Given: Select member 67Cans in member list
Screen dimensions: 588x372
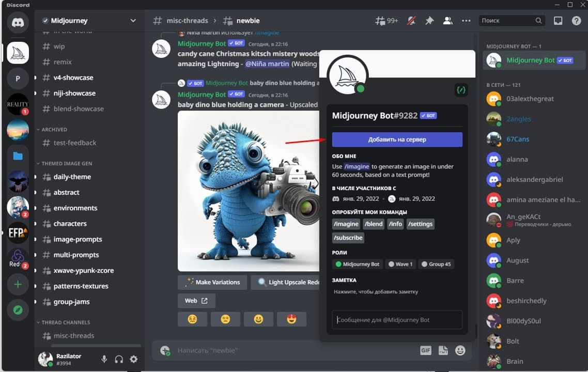Looking at the screenshot, I should tap(534, 139).
